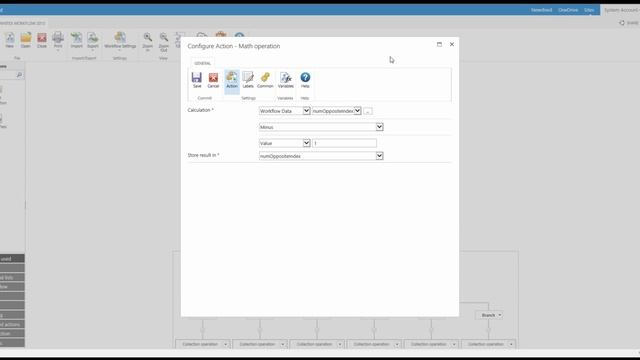The image size is (640, 360).
Task: Maximize the Configure Action dialog
Action: point(439,44)
